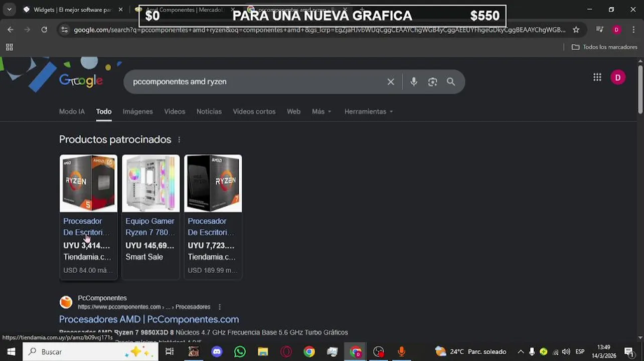Open WhatsApp from the taskbar
644x361 pixels.
[x=240, y=351]
